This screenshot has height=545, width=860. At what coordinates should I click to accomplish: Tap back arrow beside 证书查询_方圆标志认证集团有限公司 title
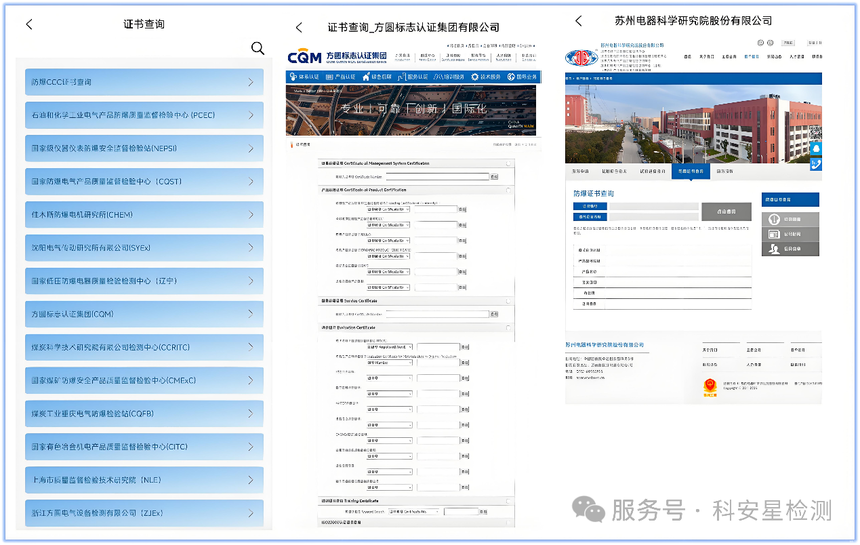(x=299, y=27)
